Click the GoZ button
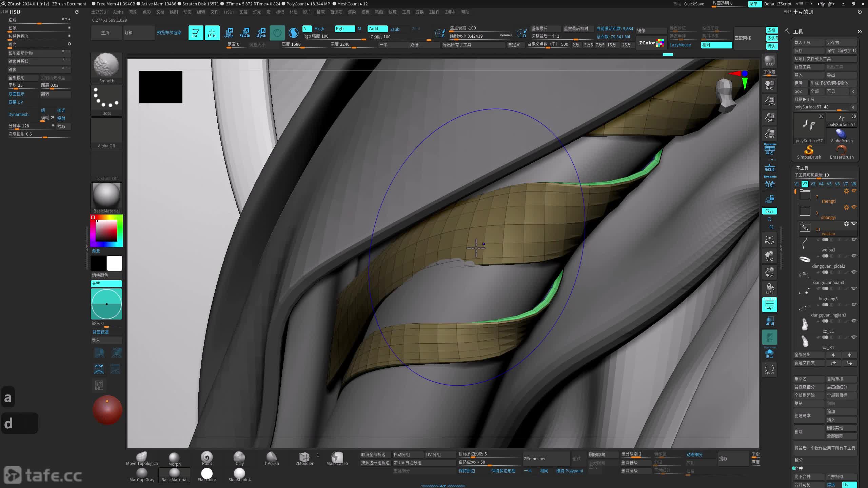The image size is (868, 488). 801,91
